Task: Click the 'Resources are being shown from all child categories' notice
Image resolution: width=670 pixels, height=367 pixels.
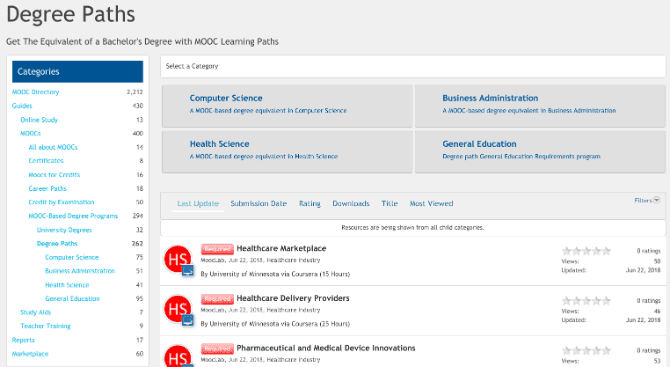Action: (x=413, y=228)
